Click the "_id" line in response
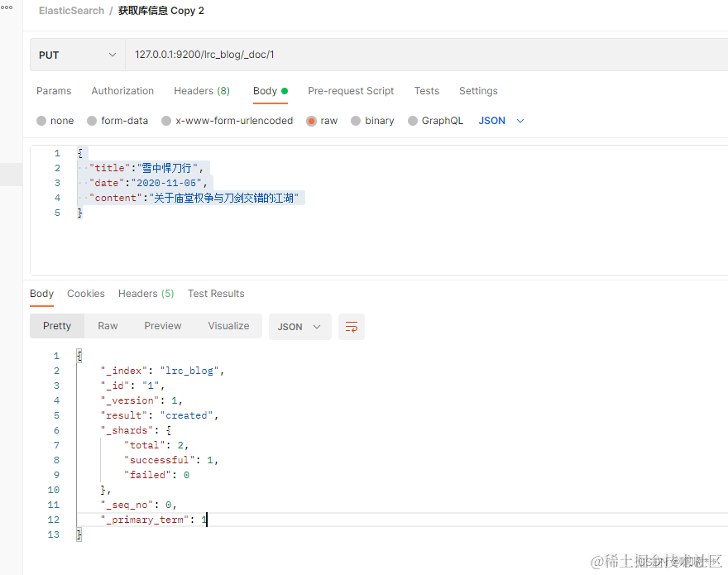The image size is (728, 575). pos(133,386)
